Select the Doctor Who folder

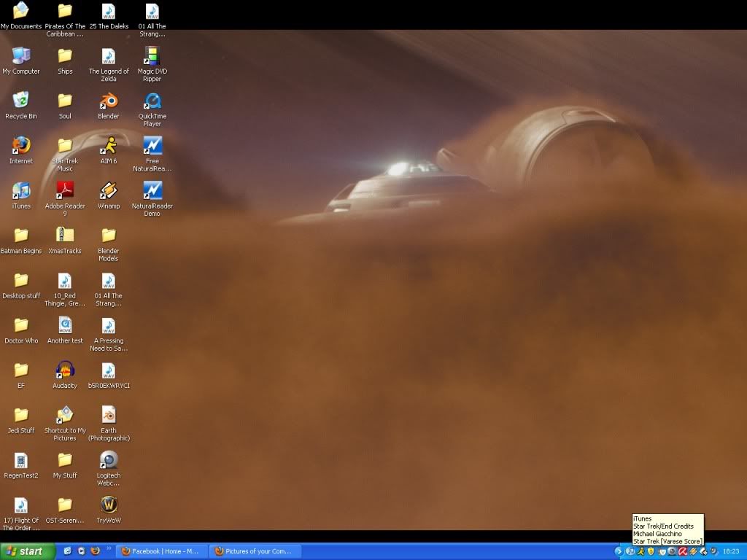pos(21,326)
